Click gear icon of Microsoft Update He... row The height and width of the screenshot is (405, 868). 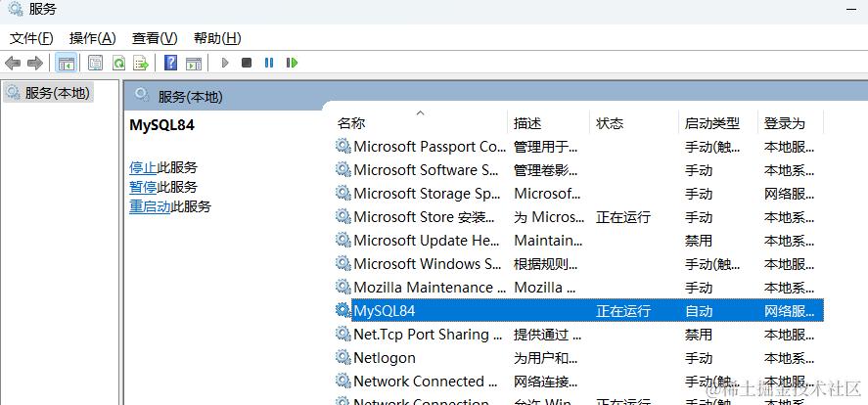(343, 240)
